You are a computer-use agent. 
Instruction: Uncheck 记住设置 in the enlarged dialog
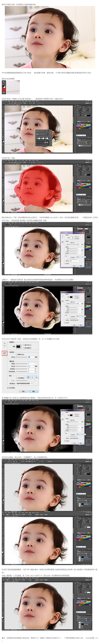pos(8,388)
